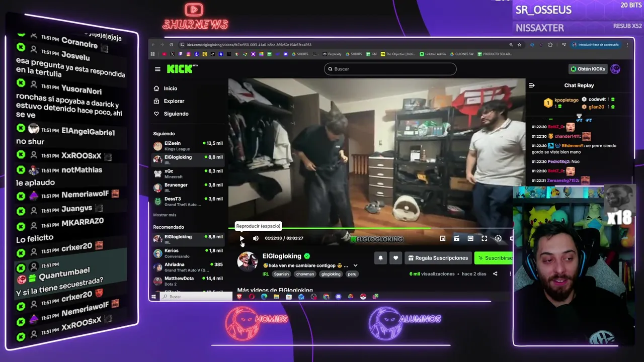This screenshot has width=644, height=362.
Task: Select the peru tag
Action: [x=352, y=274]
